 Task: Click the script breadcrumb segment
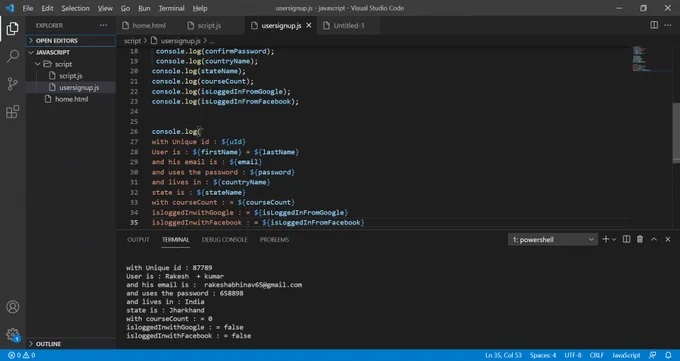click(x=132, y=41)
